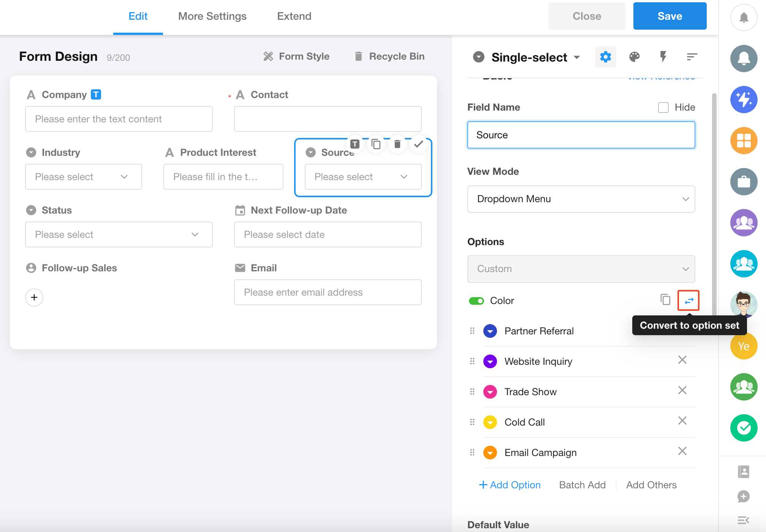Click the Add Option link
This screenshot has height=532, width=766.
510,485
